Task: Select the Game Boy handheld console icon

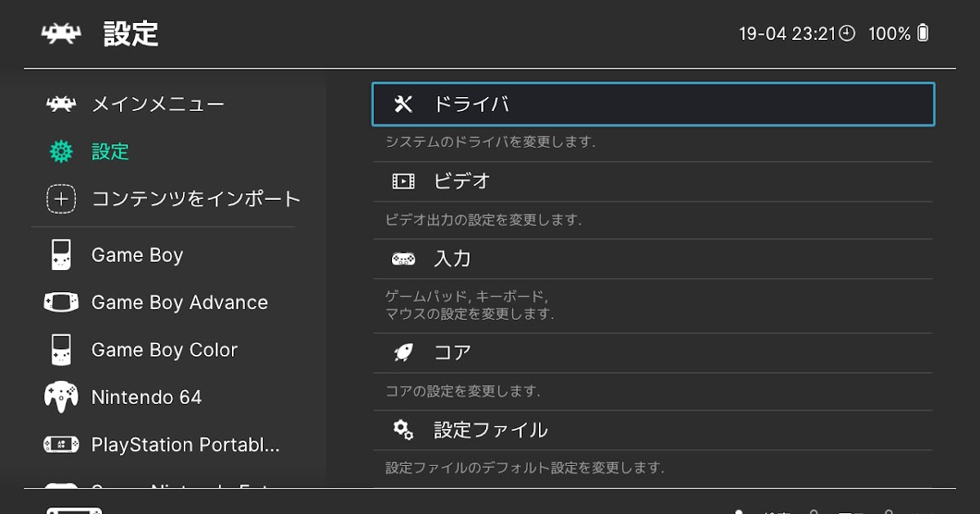Action: (x=59, y=255)
